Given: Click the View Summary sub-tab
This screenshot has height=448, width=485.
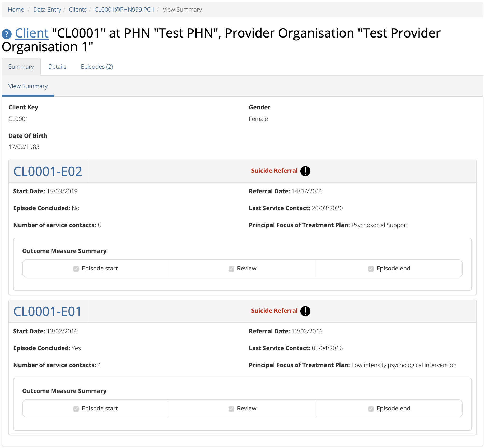Looking at the screenshot, I should [x=28, y=86].
